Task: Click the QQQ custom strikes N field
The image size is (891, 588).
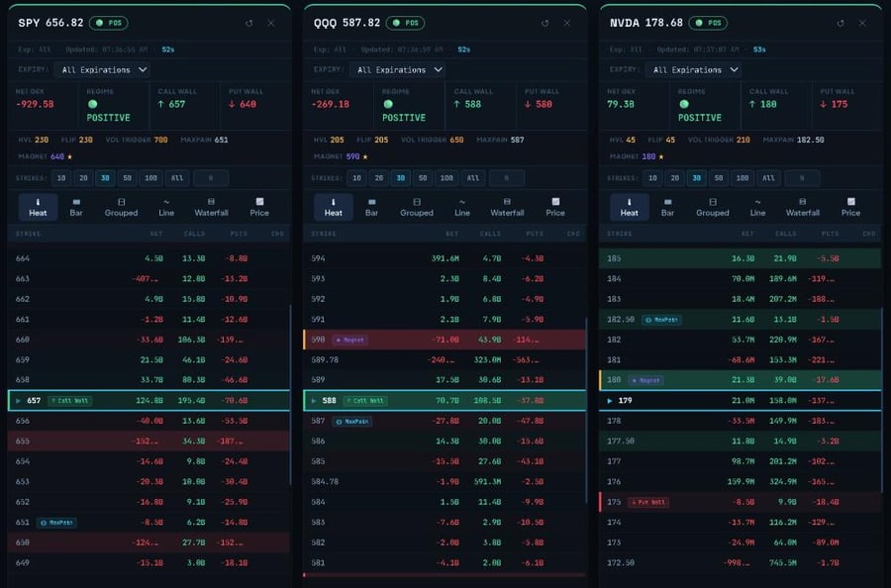Action: point(506,178)
